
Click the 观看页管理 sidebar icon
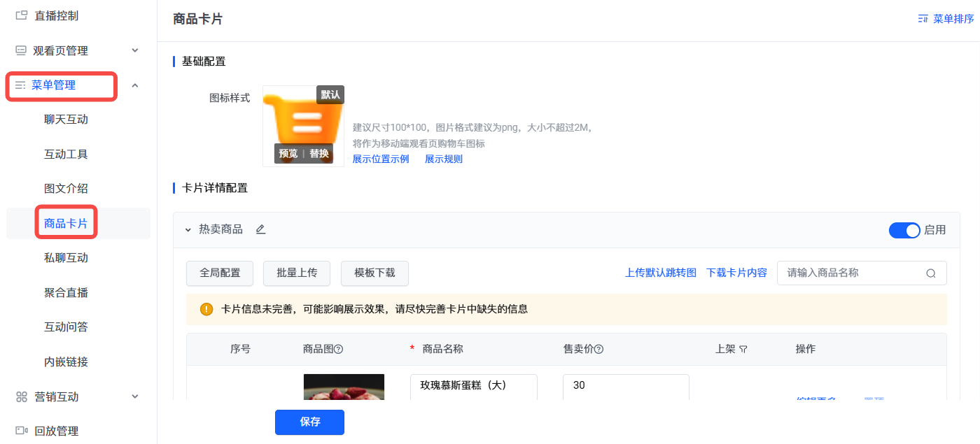click(21, 50)
